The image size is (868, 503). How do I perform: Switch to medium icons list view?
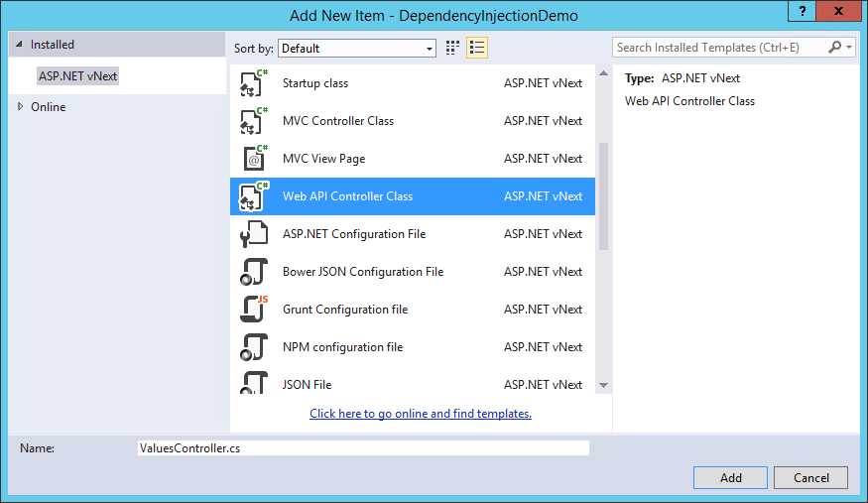(476, 48)
